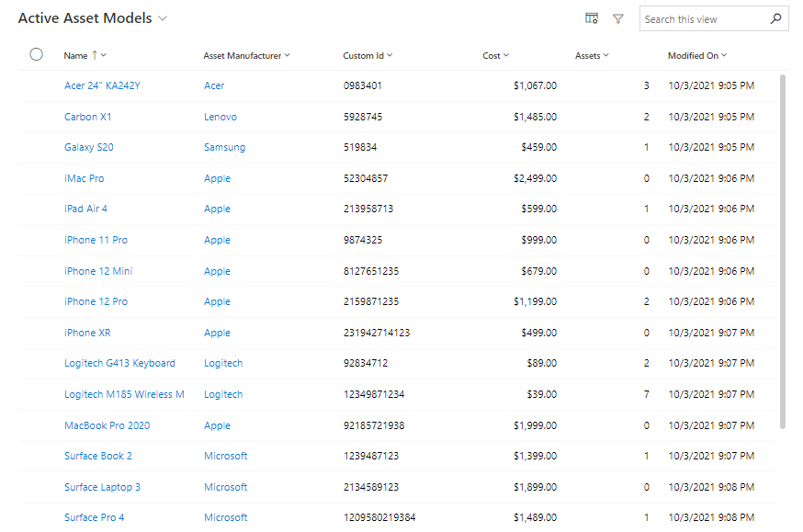
Task: Select the iPhone XR row's Custom Id cell
Action: pyautogui.click(x=377, y=333)
